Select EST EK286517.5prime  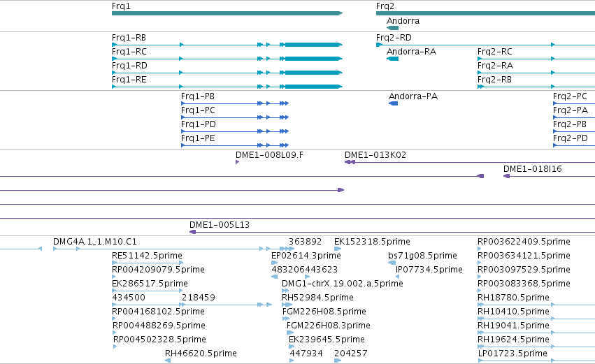point(150,284)
